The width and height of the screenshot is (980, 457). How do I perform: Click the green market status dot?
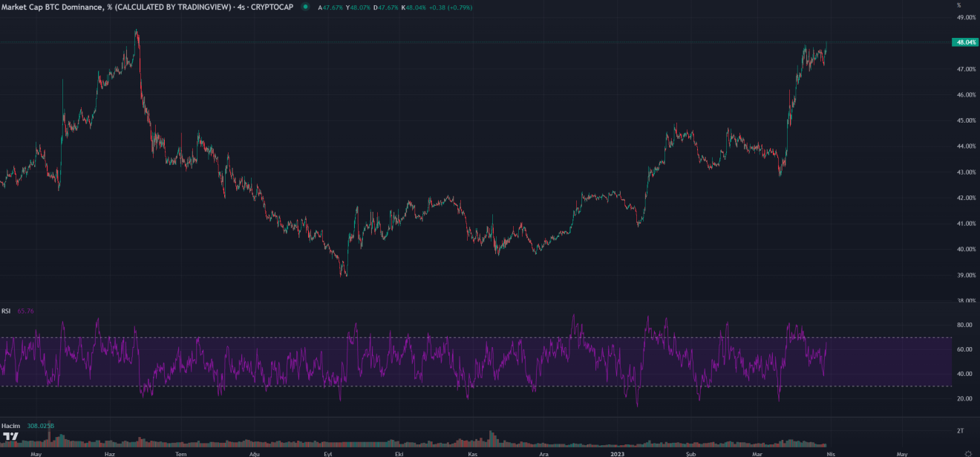coord(306,7)
